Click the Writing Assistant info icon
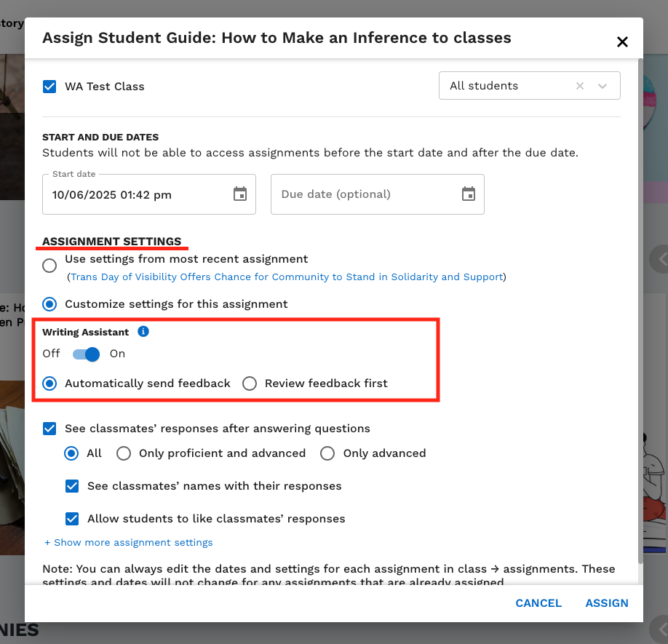 click(143, 332)
